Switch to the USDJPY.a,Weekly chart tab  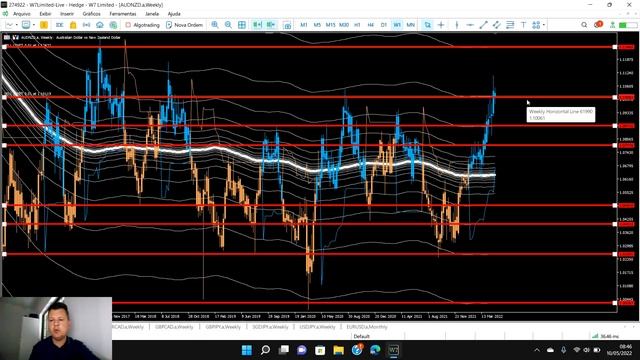(317, 327)
